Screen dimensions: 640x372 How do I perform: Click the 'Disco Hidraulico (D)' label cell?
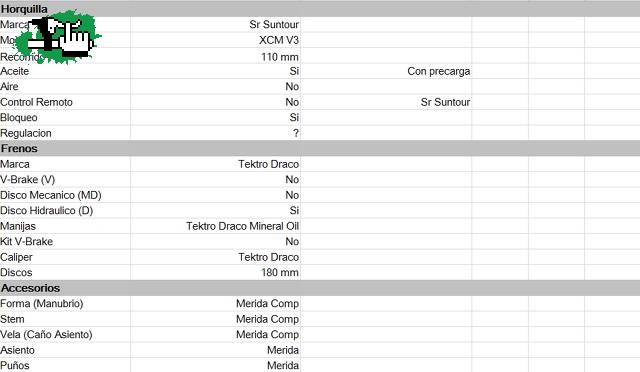coord(65,211)
